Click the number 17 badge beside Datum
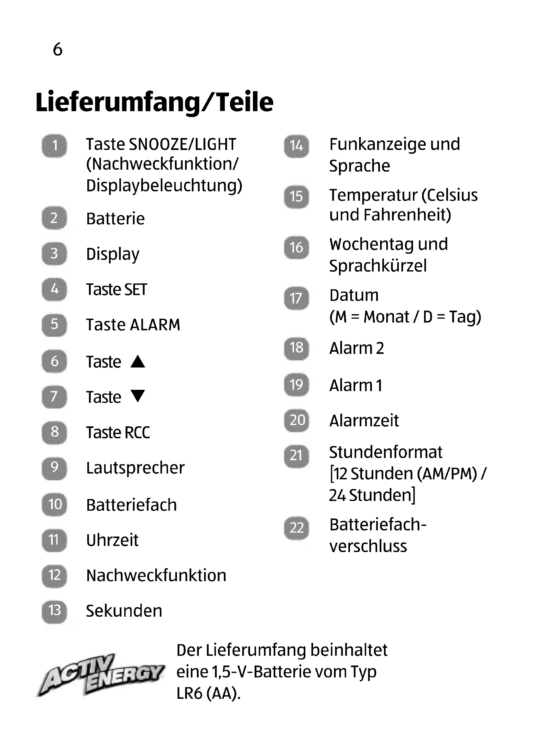The image size is (535, 756). tap(297, 298)
